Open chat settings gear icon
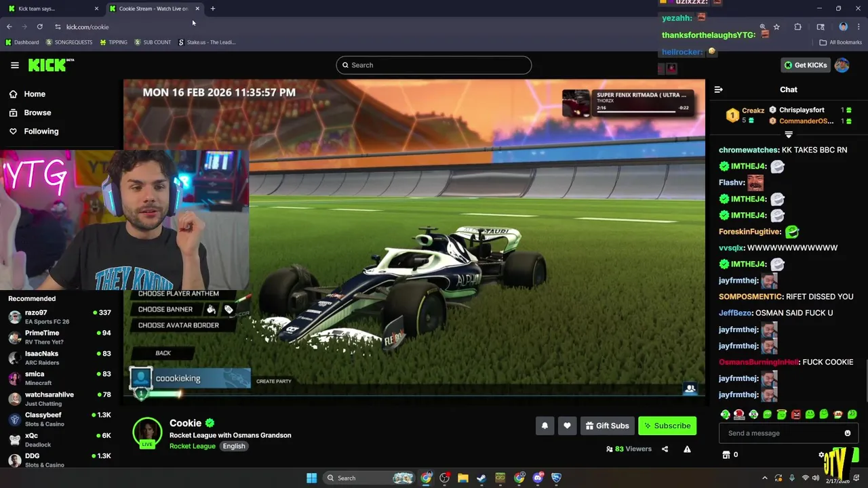This screenshot has width=868, height=488. [822, 455]
